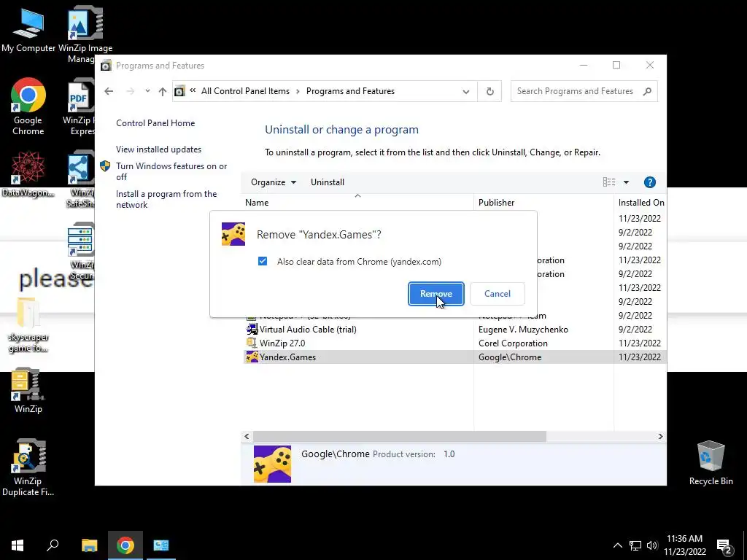
Task: Open WinZip Duplicate File Finder shortcut
Action: pos(28,467)
